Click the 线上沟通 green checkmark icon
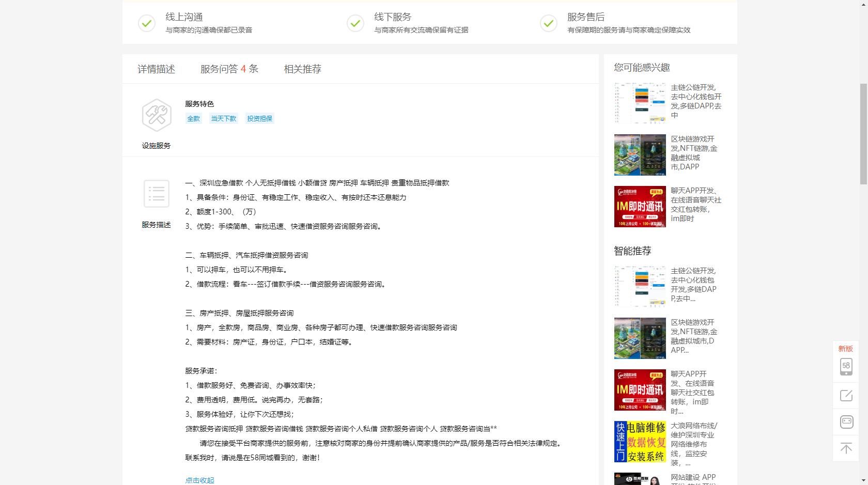Viewport: 868px width, 485px height. point(146,23)
